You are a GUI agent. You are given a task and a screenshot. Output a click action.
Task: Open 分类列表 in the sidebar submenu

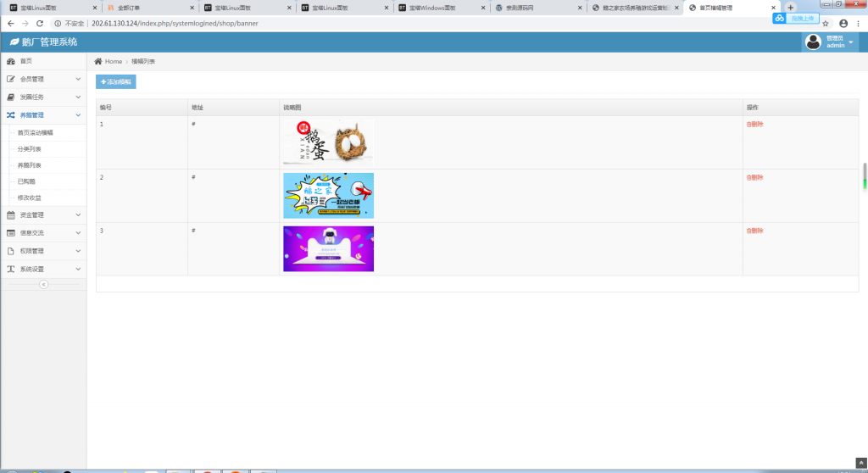pyautogui.click(x=30, y=149)
